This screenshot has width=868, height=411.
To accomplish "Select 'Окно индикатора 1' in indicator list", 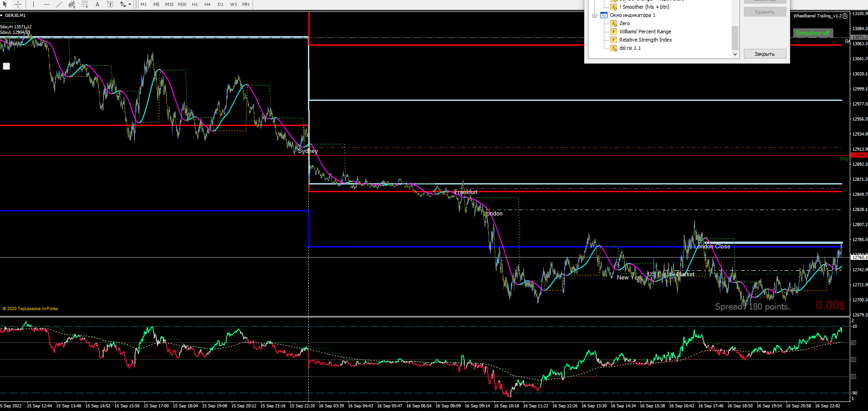I will point(633,16).
